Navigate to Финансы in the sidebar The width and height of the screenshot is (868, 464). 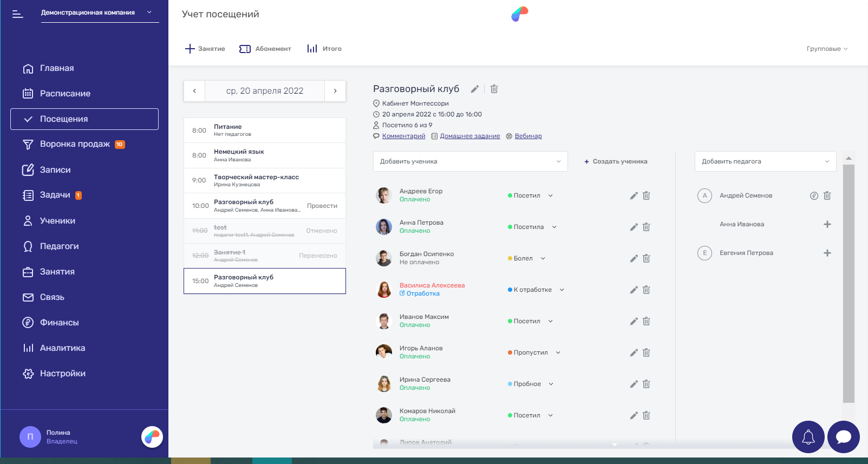coord(59,323)
